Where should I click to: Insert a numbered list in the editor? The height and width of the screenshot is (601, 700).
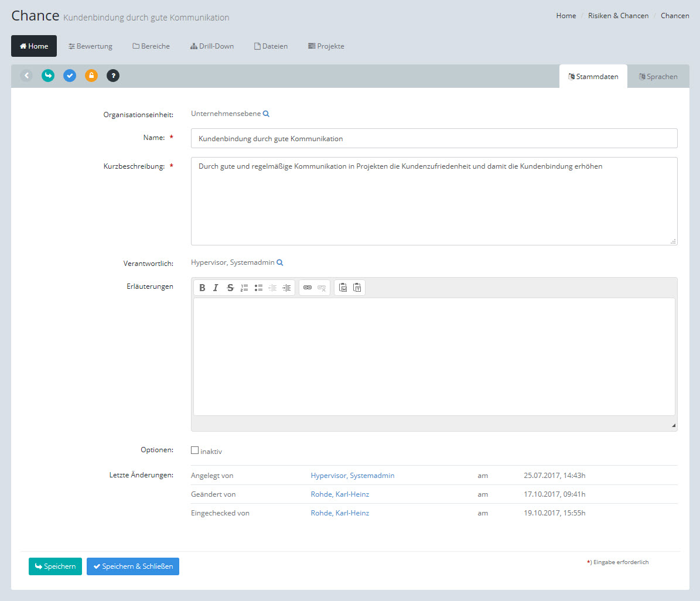244,288
